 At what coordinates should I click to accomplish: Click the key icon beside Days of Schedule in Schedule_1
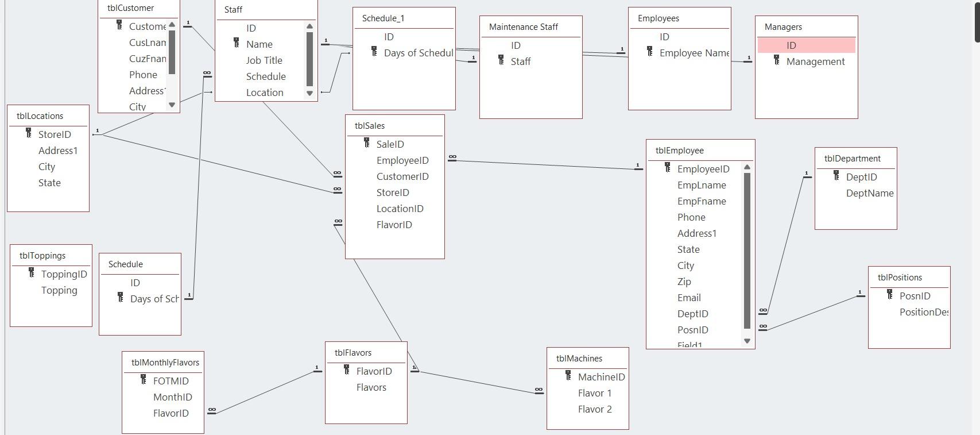tap(374, 51)
